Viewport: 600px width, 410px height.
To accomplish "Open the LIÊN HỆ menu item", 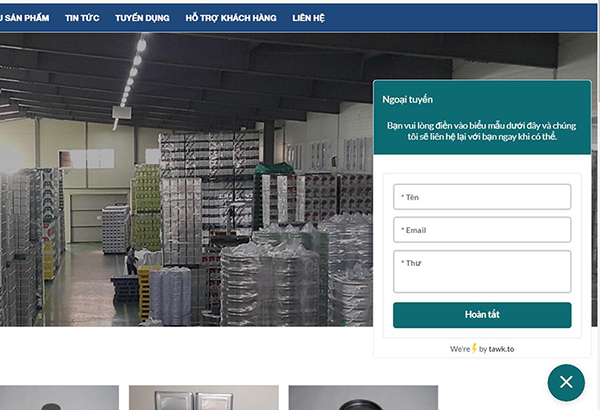I will 308,18.
